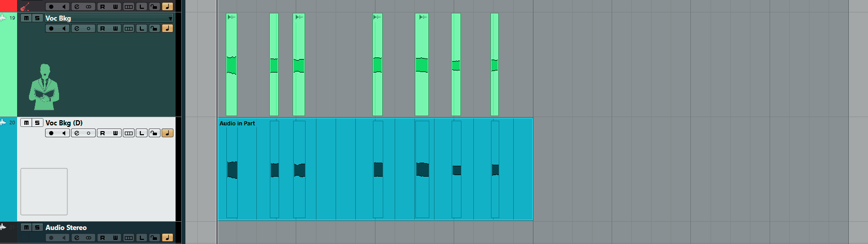Lock the Voc Bkg track with padlock icon

coord(154,28)
